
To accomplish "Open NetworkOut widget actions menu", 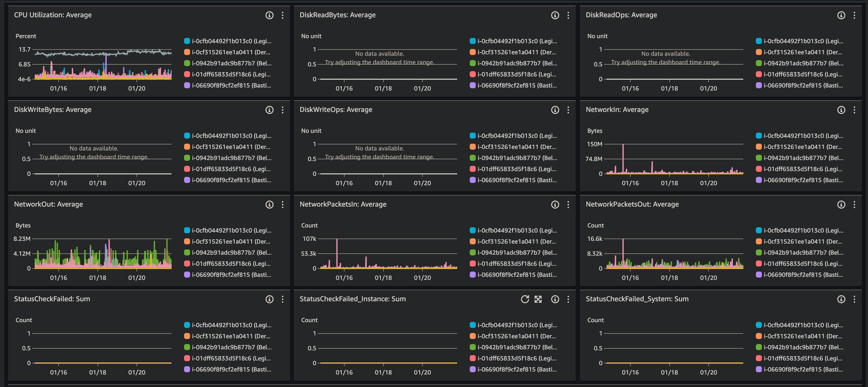I will pyautogui.click(x=283, y=205).
